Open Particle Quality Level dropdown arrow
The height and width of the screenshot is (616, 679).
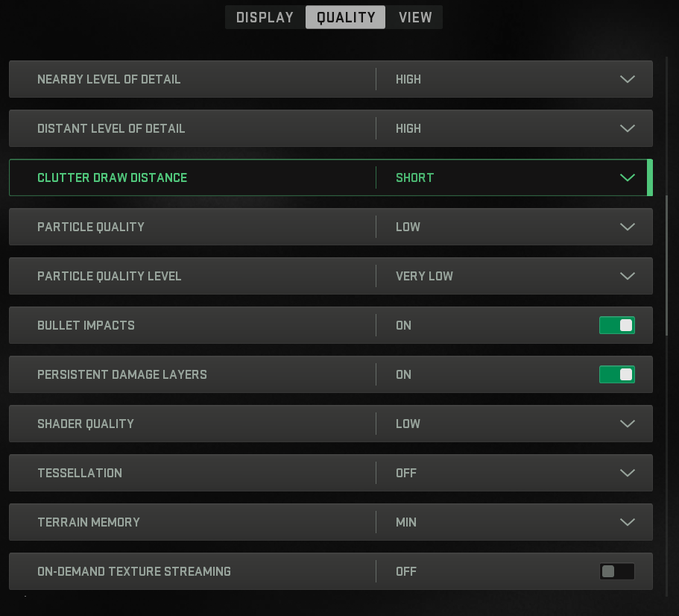[x=627, y=276]
